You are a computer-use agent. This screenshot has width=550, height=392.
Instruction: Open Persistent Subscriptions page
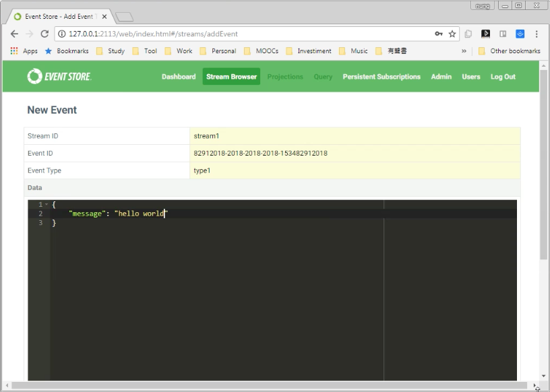[381, 76]
